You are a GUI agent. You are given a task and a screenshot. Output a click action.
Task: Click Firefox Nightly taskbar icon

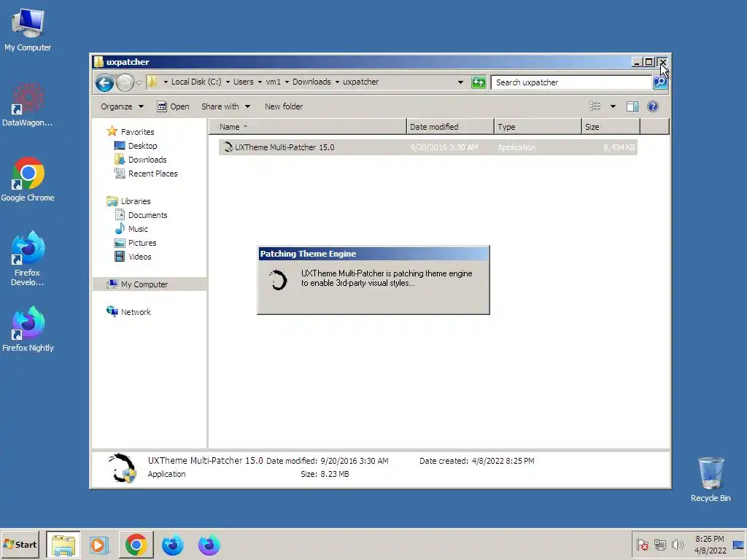(209, 545)
